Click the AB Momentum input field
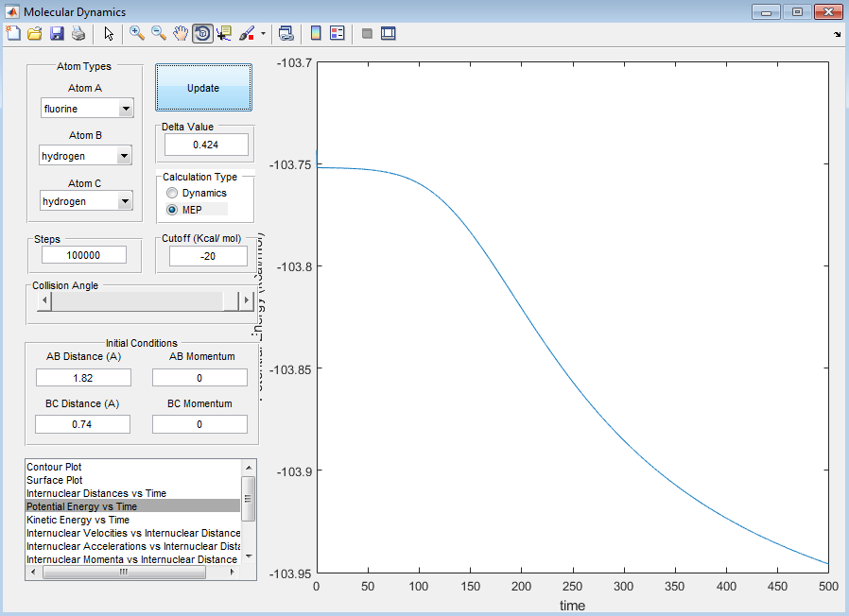Viewport: 849px width, 616px height. (199, 378)
